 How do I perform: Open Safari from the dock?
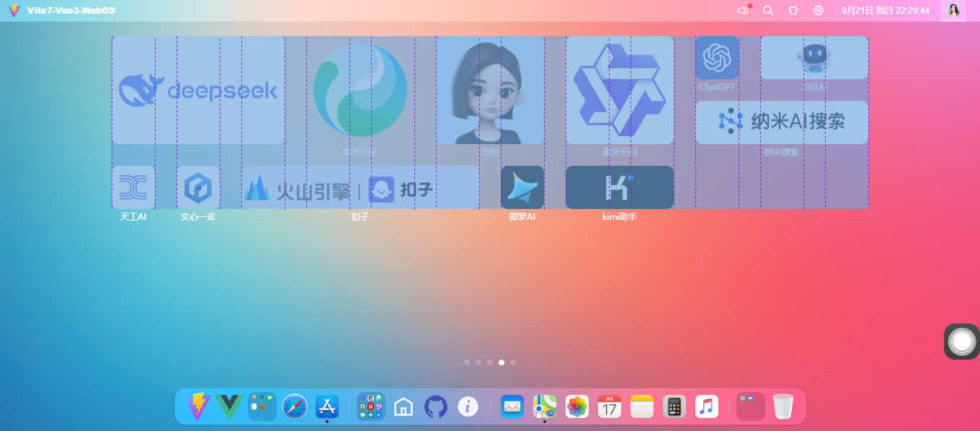294,406
